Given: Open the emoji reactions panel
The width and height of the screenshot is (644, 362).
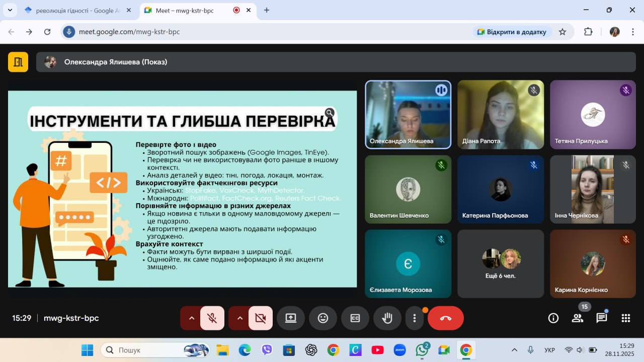Looking at the screenshot, I should tap(323, 318).
